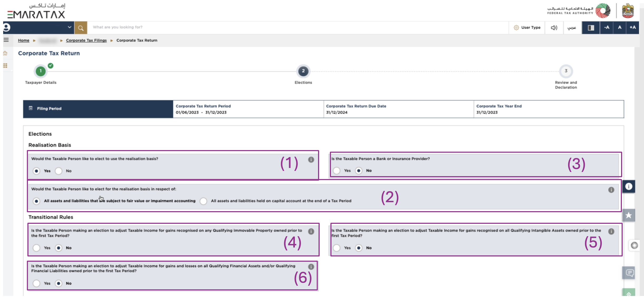Open the apps grid sidebar icon

coord(5,66)
